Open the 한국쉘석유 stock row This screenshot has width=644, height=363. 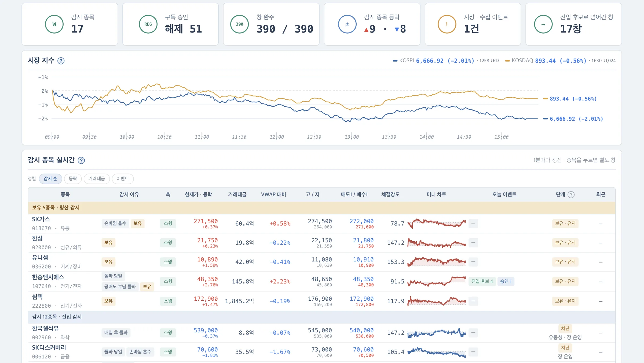pos(321,333)
